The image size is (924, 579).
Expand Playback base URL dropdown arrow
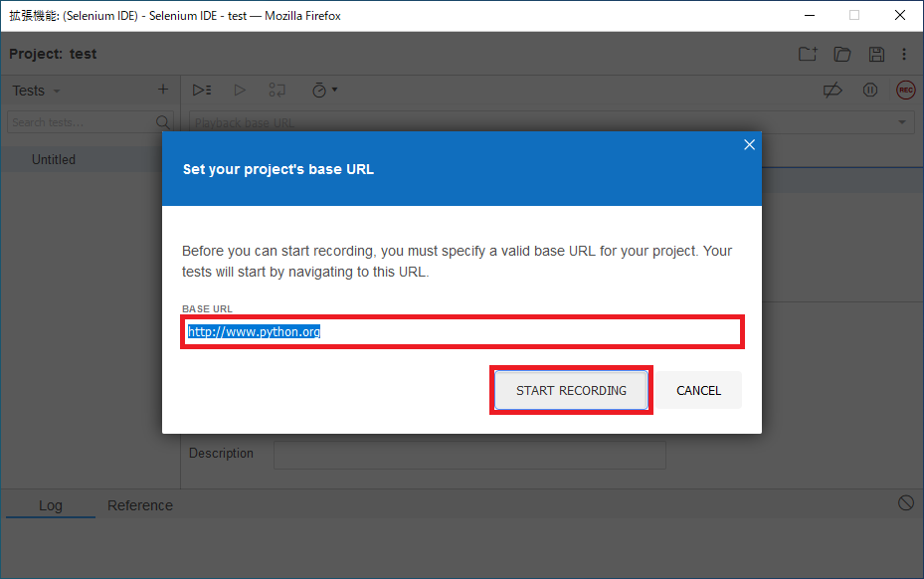pos(901,122)
